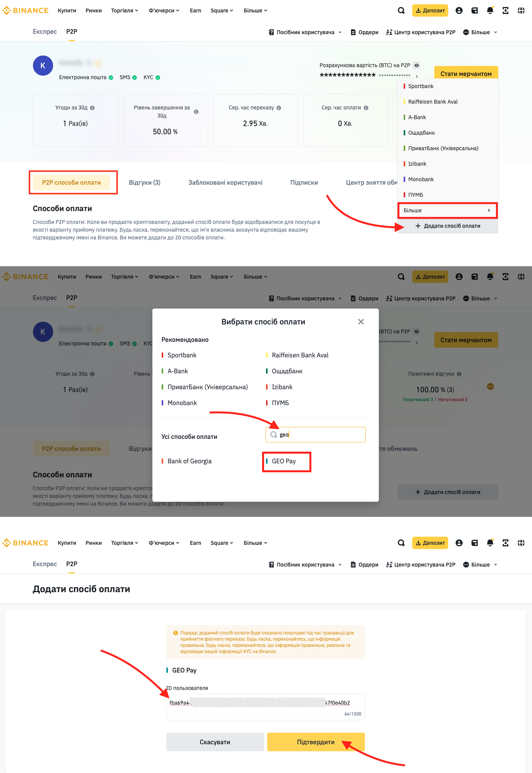Click the Позитивний 3 link
The height and width of the screenshot is (773, 532).
(418, 400)
